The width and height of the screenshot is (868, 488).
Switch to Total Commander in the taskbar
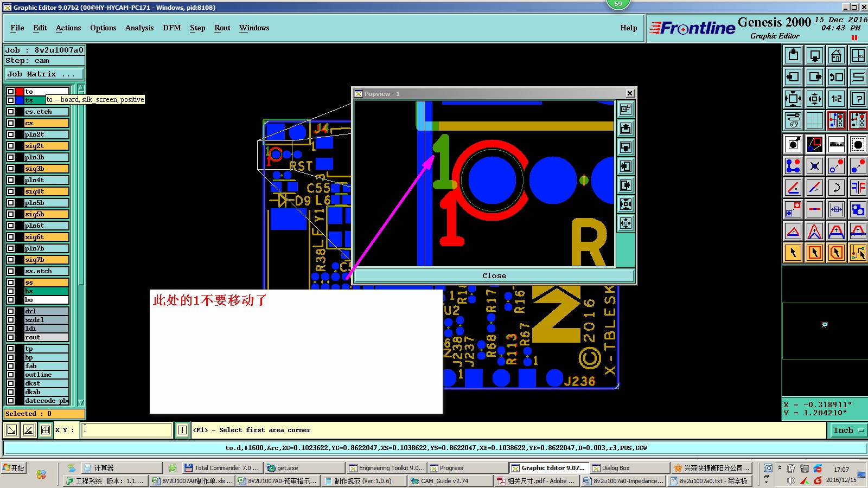[x=222, y=468]
